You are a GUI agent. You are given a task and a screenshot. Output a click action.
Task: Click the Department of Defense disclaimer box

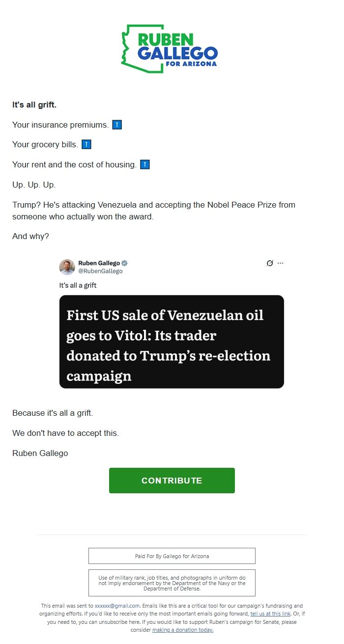[172, 583]
